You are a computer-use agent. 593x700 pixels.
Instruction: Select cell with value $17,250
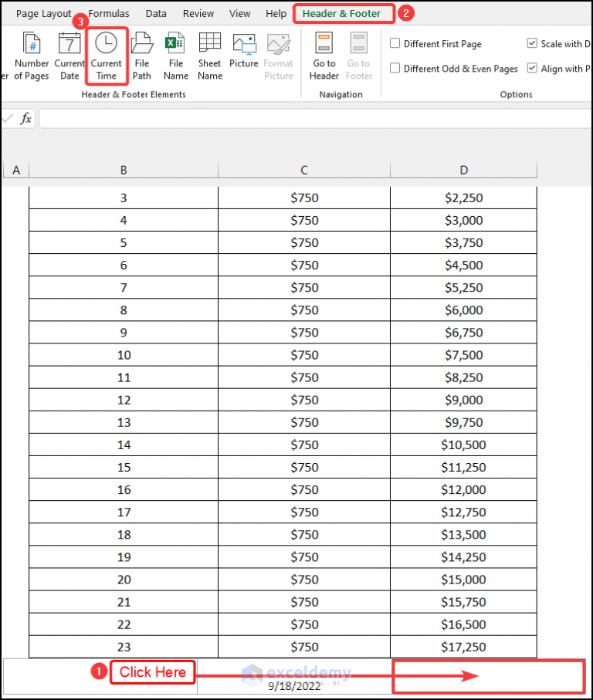click(463, 647)
